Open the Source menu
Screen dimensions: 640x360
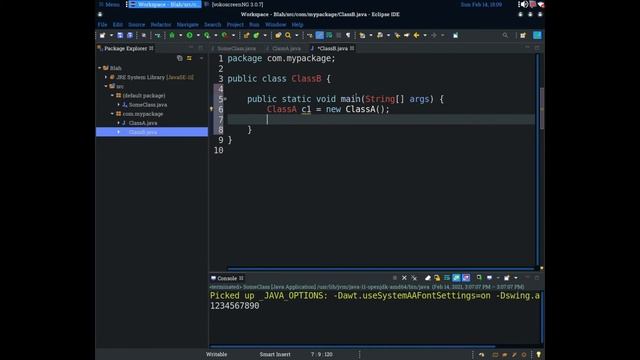click(136, 24)
